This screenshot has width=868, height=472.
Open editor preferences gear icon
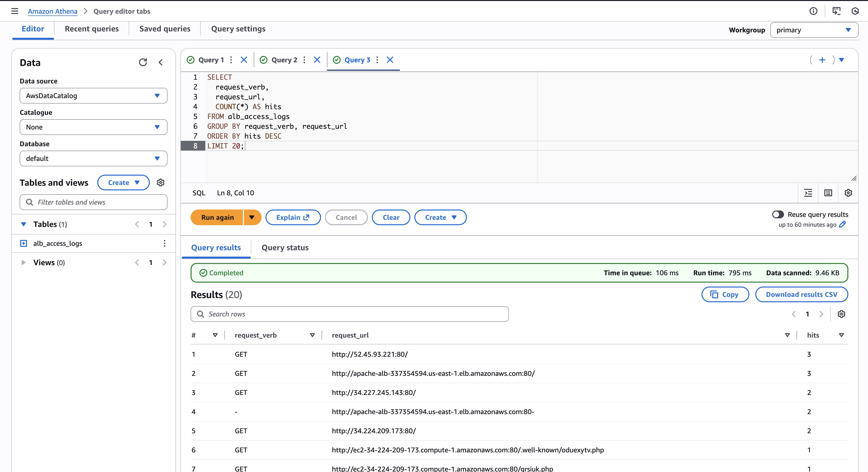pos(848,193)
